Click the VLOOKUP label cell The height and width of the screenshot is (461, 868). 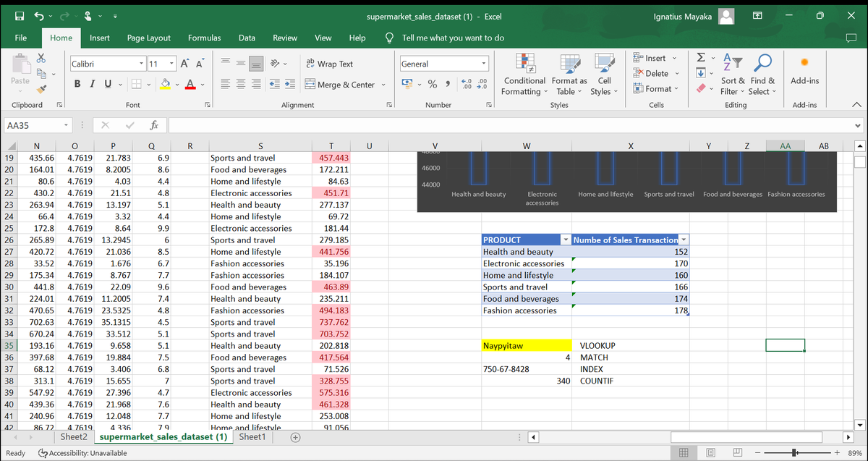pos(597,346)
